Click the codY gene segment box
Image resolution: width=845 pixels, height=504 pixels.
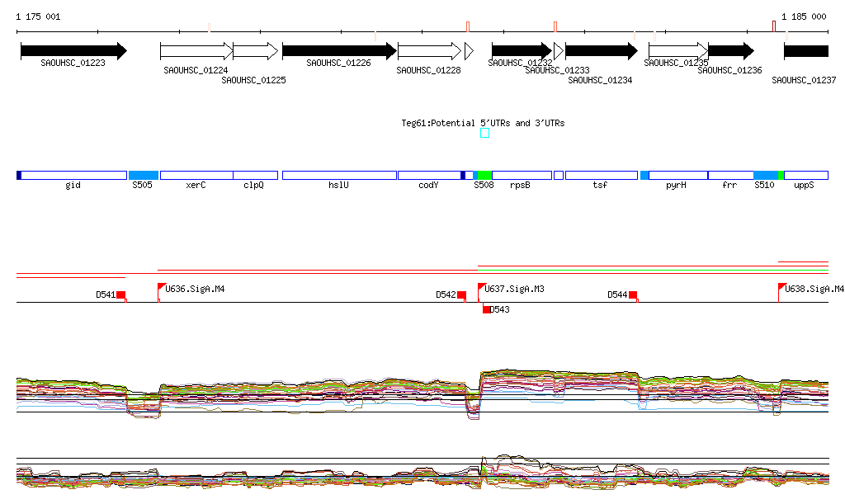tap(428, 176)
